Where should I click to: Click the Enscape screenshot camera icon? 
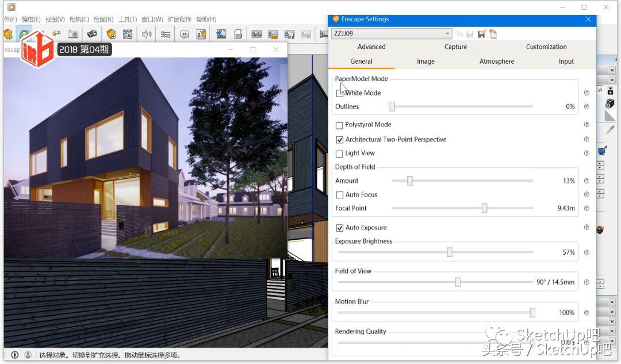pos(73,34)
